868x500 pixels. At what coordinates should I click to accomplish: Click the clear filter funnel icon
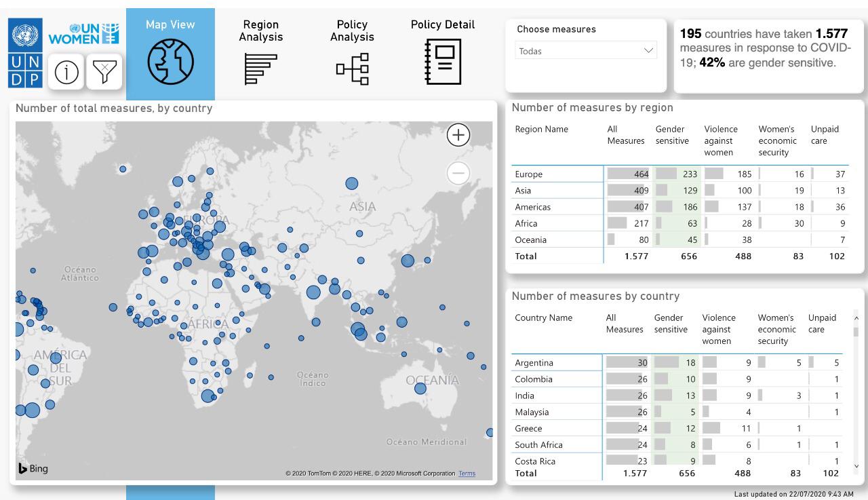[x=105, y=72]
